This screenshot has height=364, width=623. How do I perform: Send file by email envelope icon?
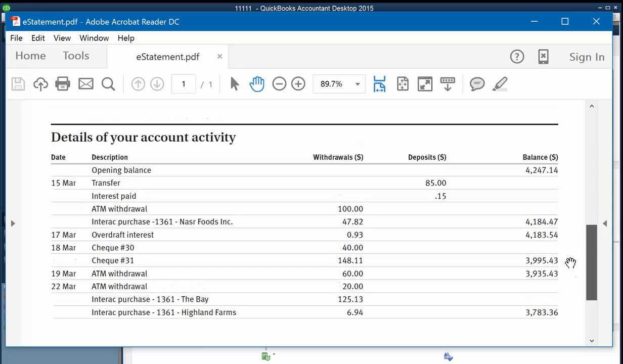(x=86, y=84)
